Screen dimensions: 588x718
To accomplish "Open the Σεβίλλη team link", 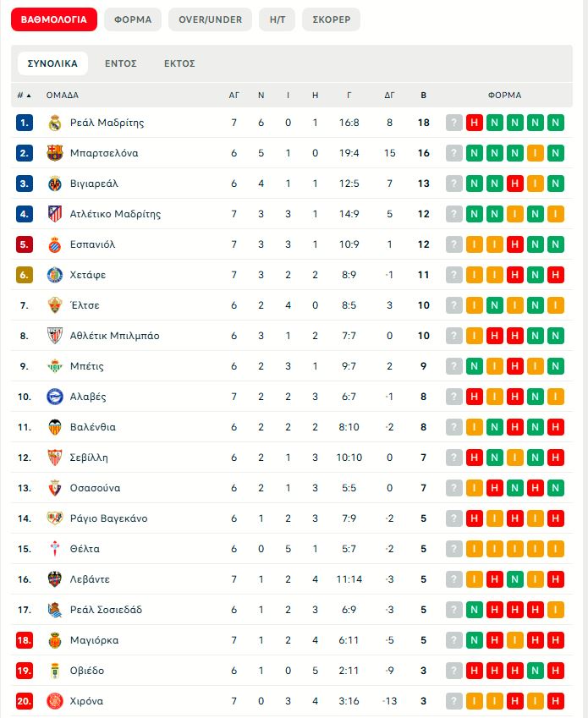I will coord(89,458).
